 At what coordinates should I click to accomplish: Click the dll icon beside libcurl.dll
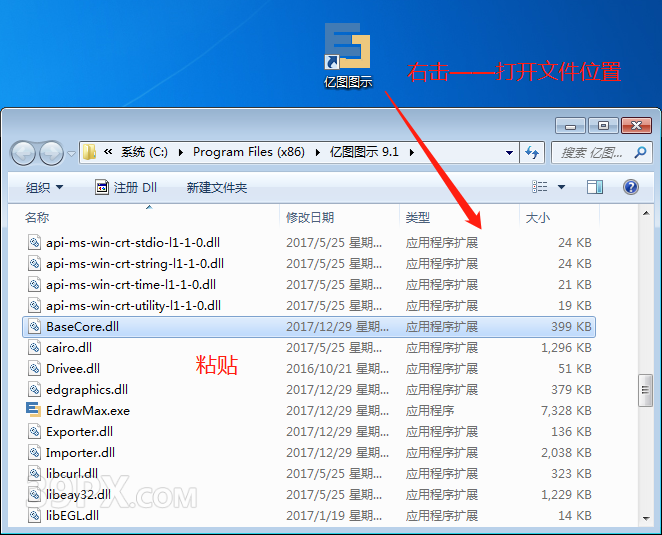(x=34, y=473)
